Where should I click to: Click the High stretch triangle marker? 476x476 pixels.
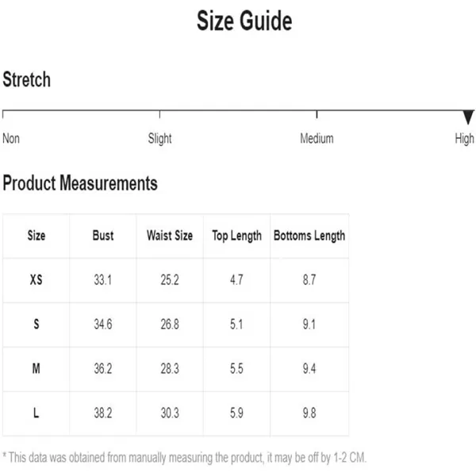click(x=468, y=117)
